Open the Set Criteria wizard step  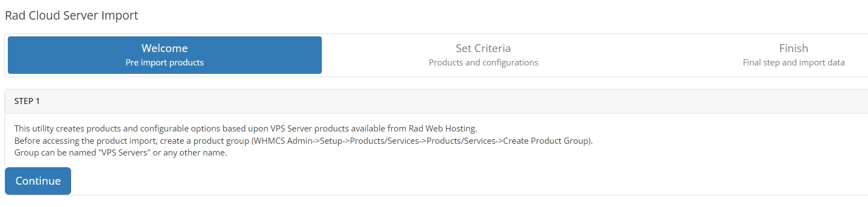tap(483, 55)
